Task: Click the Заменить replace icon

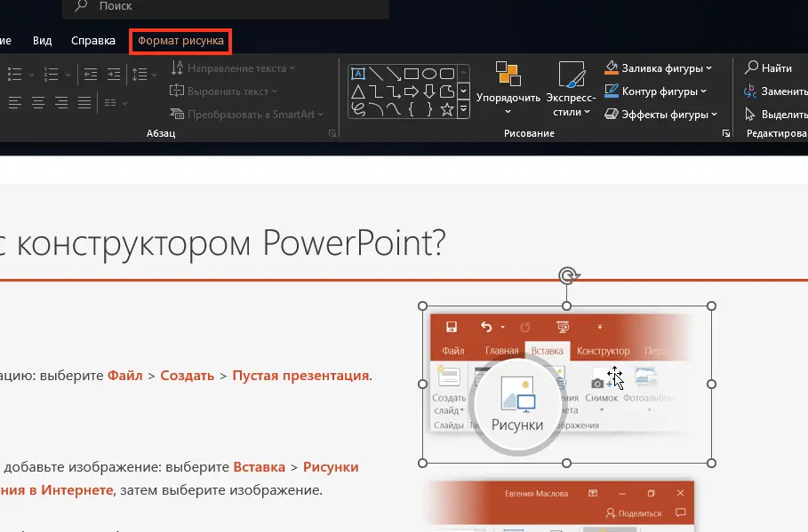Action: click(x=751, y=91)
